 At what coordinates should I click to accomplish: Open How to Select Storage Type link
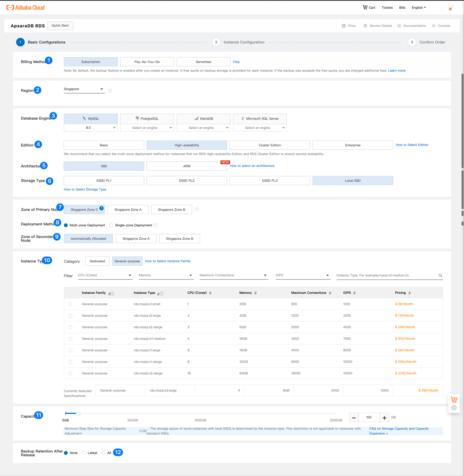85,189
